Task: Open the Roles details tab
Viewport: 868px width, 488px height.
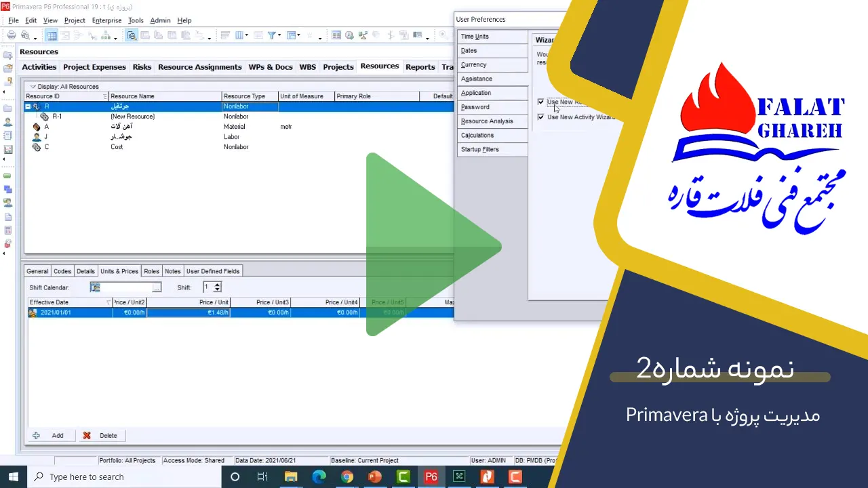Action: pos(151,271)
